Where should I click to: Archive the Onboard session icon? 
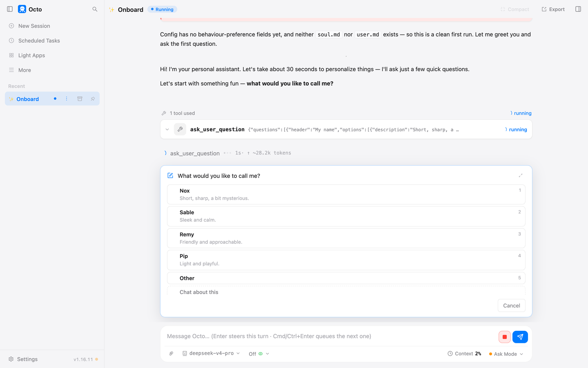[80, 99]
